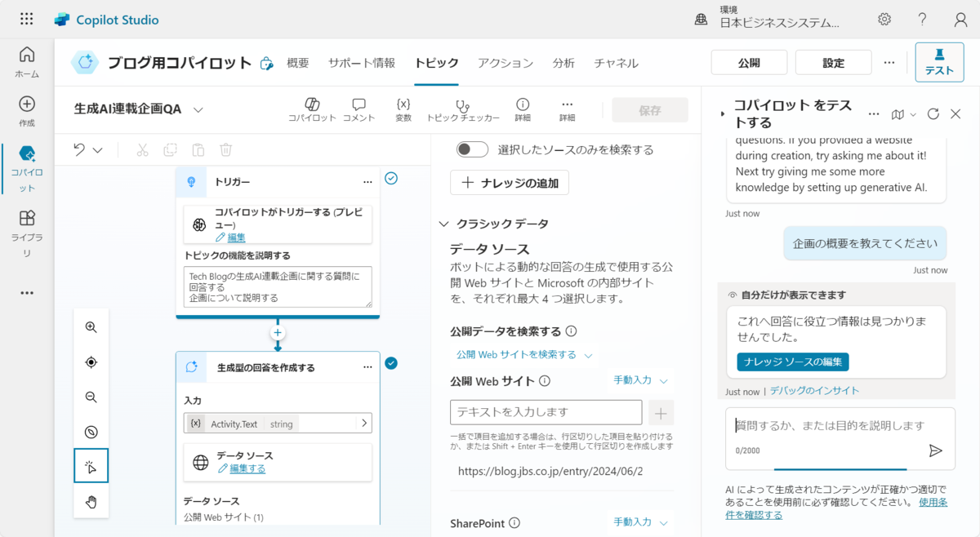Open the settings gear icon
The height and width of the screenshot is (537, 980).
pos(884,19)
